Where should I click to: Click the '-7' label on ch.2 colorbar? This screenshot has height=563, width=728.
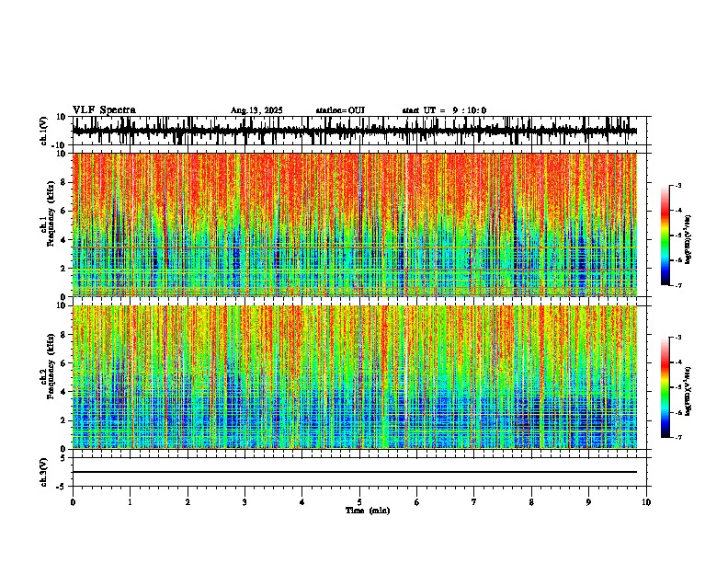tap(677, 437)
